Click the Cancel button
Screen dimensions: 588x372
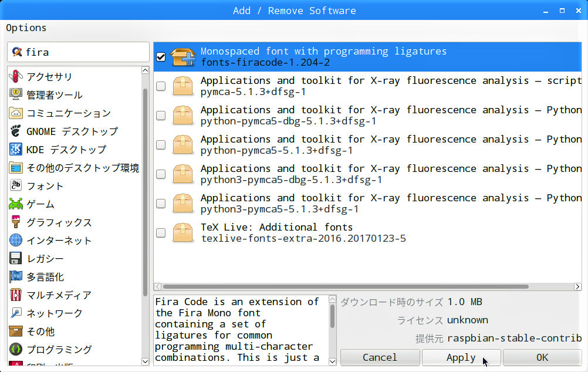click(380, 357)
